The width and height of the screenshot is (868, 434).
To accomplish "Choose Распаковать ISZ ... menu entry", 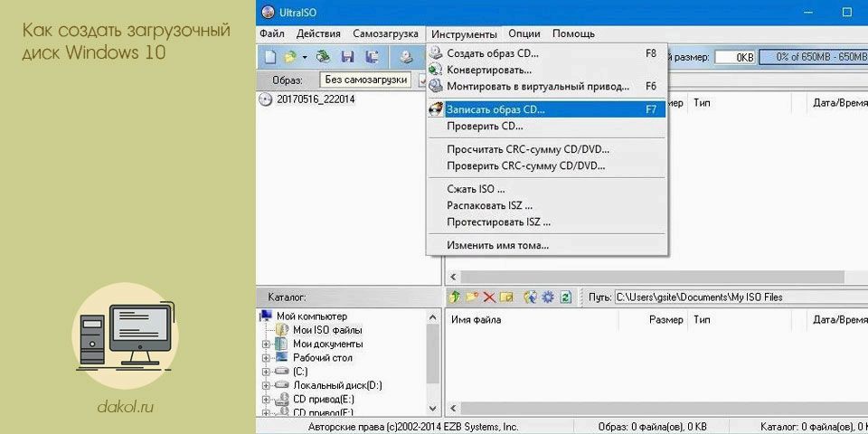I will (x=547, y=206).
